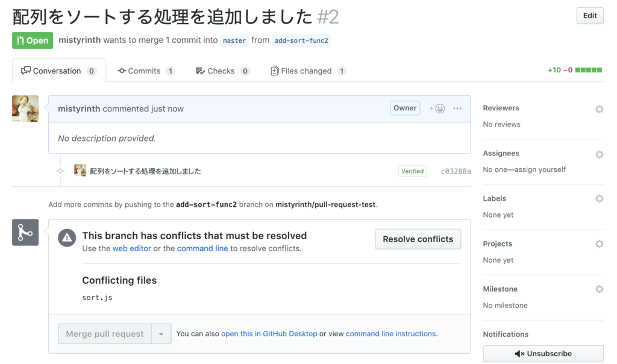Click the 'Milestone' sidebar heading
The width and height of the screenshot is (617, 364).
(500, 289)
